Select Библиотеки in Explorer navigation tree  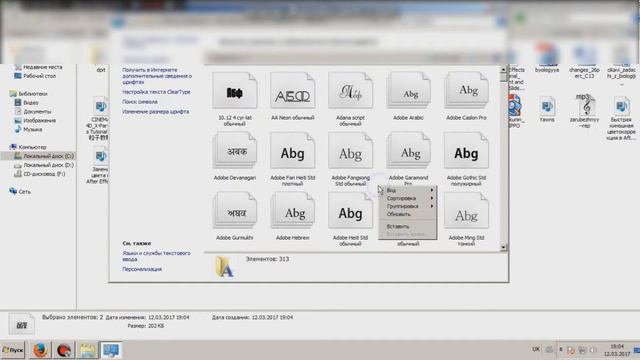click(29, 94)
